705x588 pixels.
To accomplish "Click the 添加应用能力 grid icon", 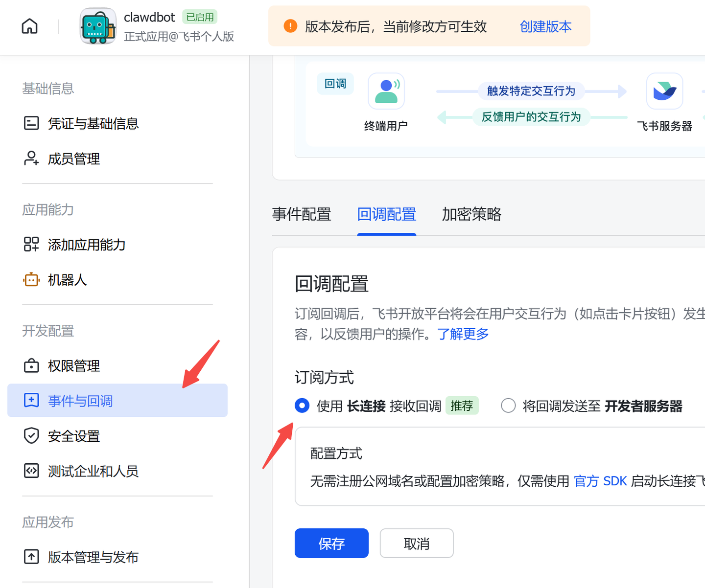I will (31, 245).
